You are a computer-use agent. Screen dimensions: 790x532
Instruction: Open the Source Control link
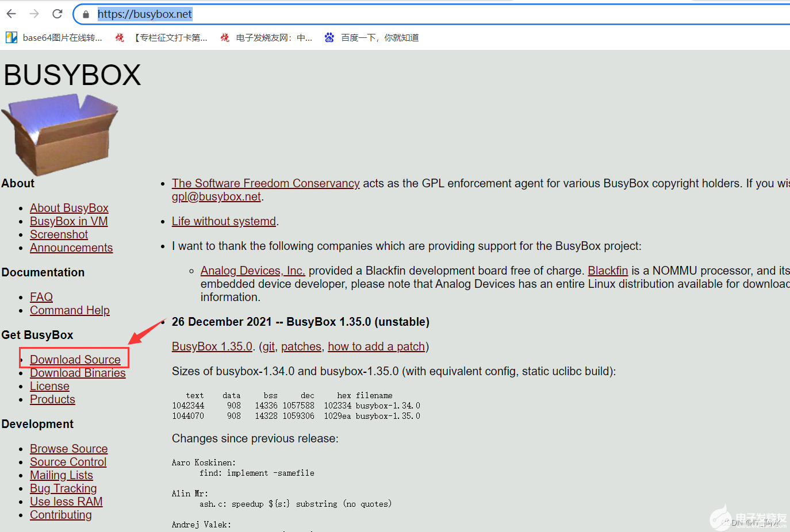click(68, 462)
